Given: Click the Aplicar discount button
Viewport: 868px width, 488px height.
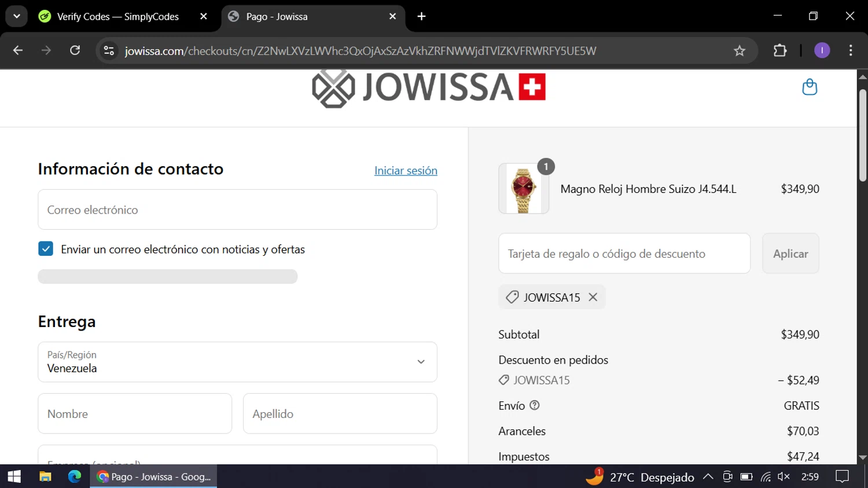Looking at the screenshot, I should point(790,254).
